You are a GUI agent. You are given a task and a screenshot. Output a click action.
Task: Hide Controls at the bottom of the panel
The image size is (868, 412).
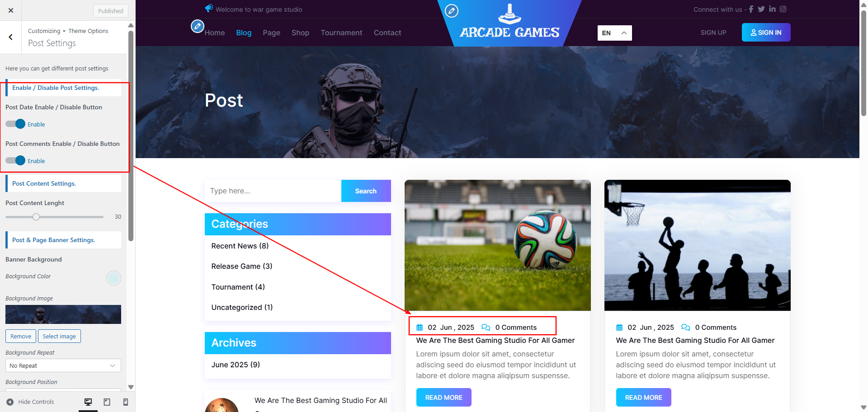click(30, 402)
